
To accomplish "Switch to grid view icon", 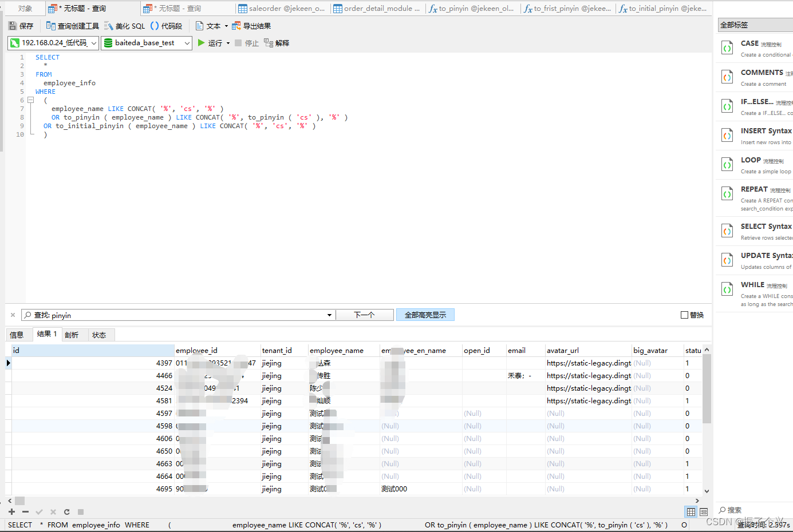I will [691, 512].
